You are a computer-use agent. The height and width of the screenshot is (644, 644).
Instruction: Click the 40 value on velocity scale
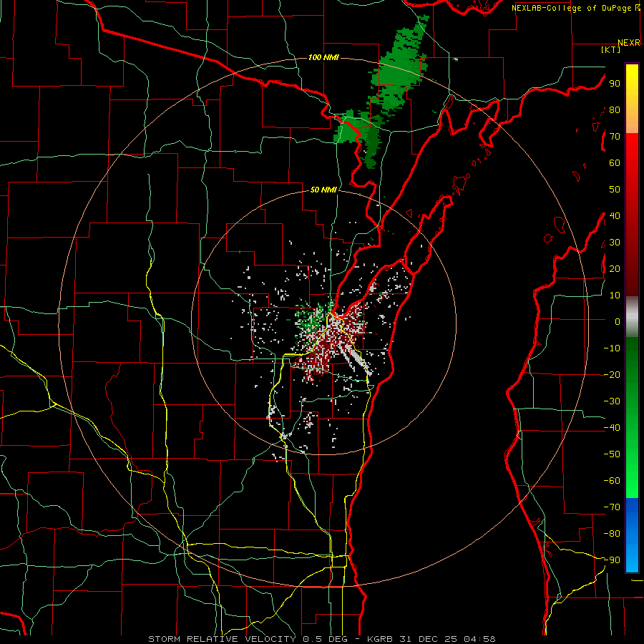pos(615,215)
